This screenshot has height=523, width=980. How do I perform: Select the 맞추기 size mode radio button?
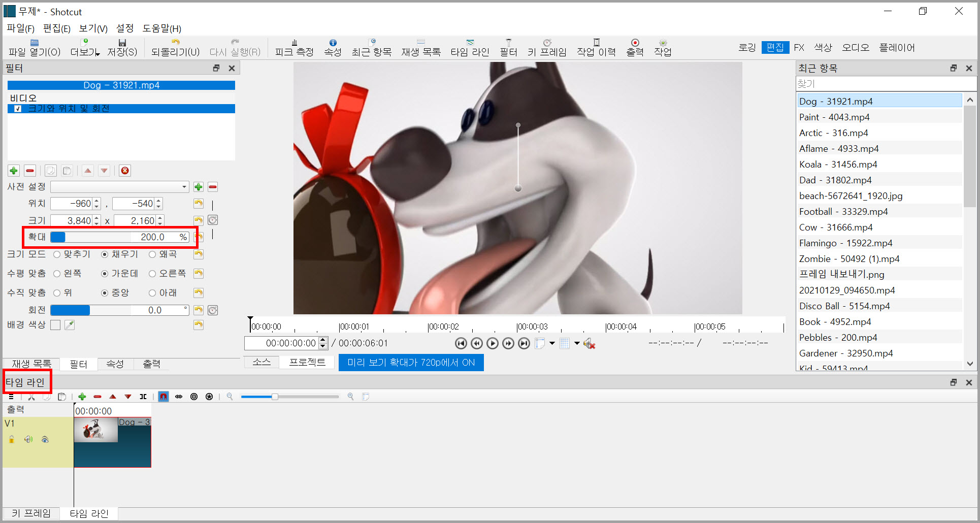(57, 254)
